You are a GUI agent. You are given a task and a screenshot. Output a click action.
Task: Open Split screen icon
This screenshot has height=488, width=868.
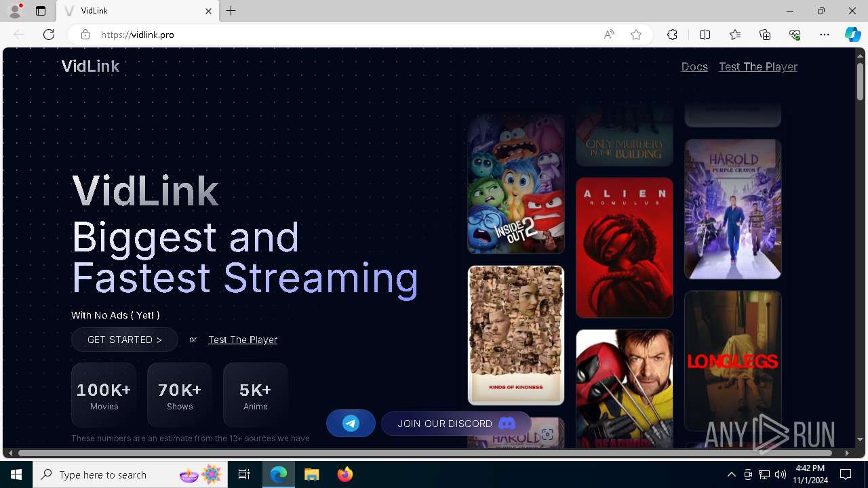click(x=705, y=35)
